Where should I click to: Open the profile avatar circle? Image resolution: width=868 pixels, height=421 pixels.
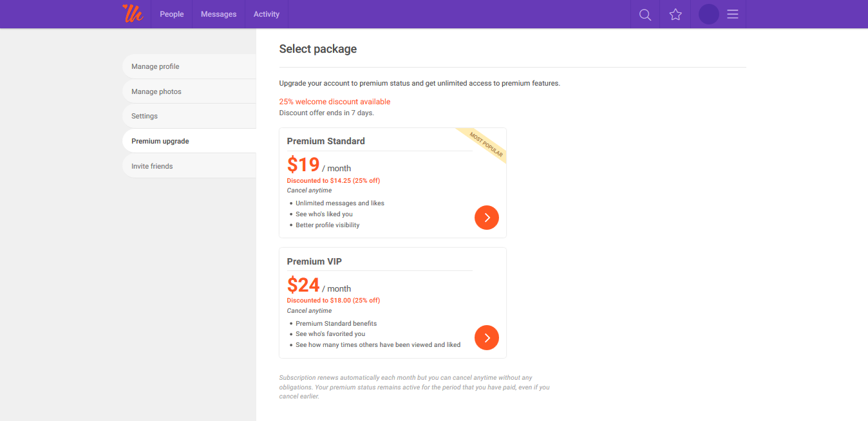(708, 14)
